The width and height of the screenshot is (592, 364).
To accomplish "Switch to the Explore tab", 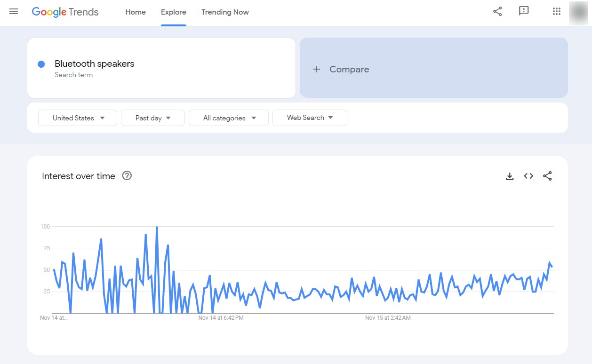I will (x=174, y=12).
